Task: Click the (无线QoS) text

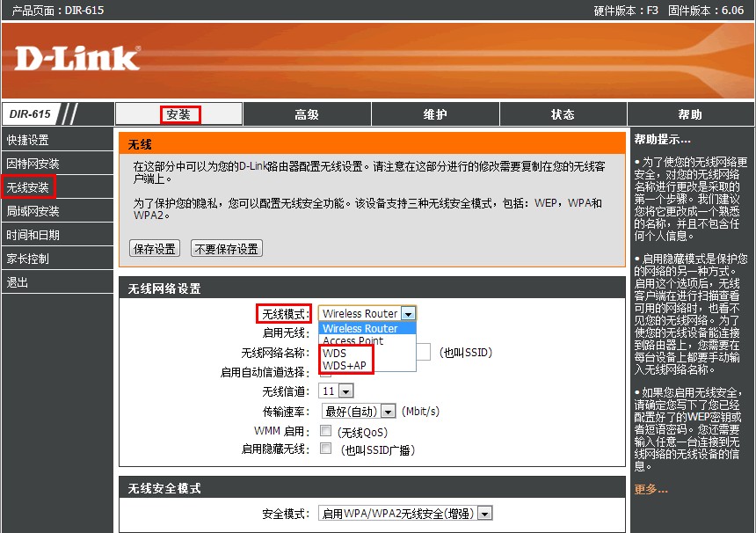Action: (362, 432)
